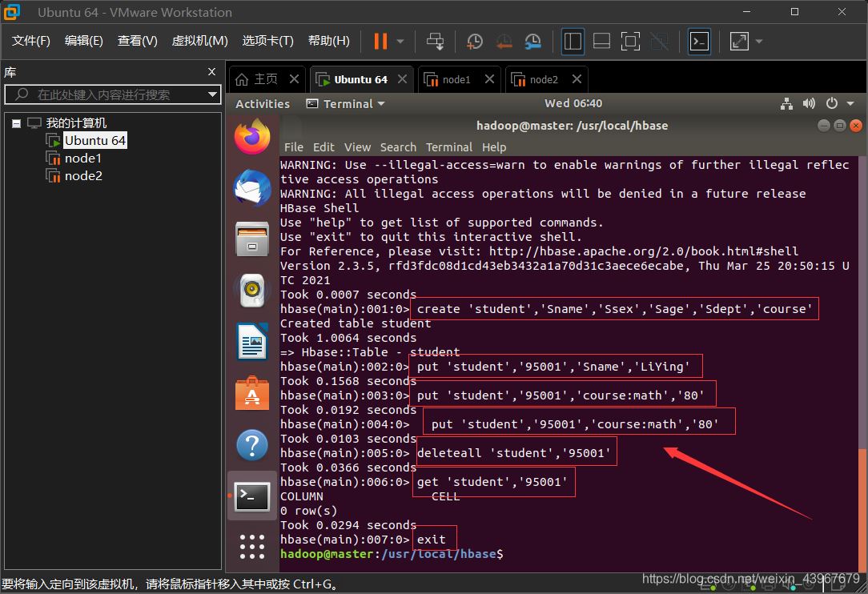Toggle the library sidebar panel view
The width and height of the screenshot is (868, 594).
coord(573,41)
